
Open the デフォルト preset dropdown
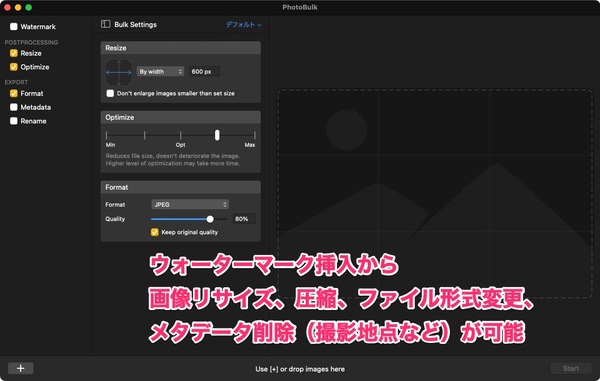click(x=244, y=24)
